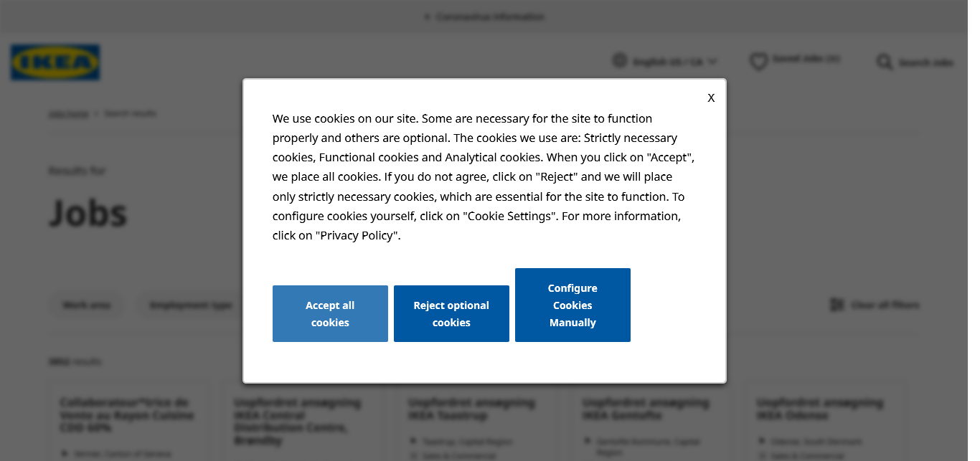Image resolution: width=980 pixels, height=461 pixels.
Task: Open the IKEA Taastrup job listing
Action: (x=471, y=409)
